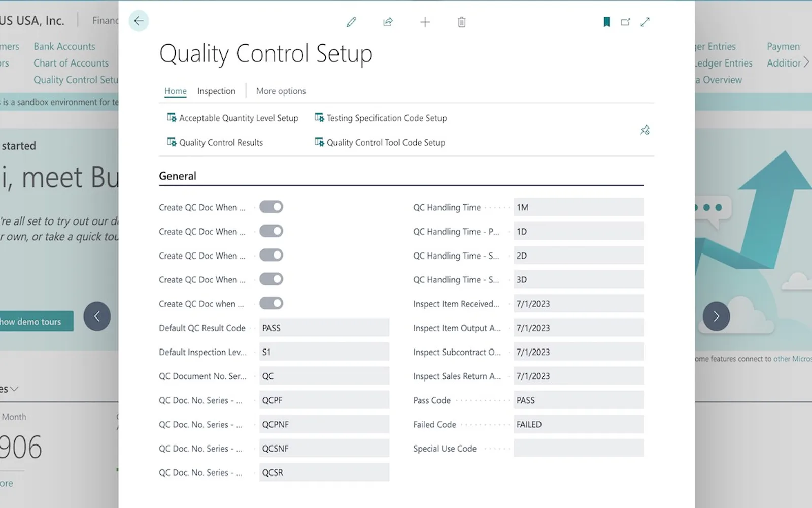
Task: Click Default Inspection Level field S1
Action: [324, 352]
